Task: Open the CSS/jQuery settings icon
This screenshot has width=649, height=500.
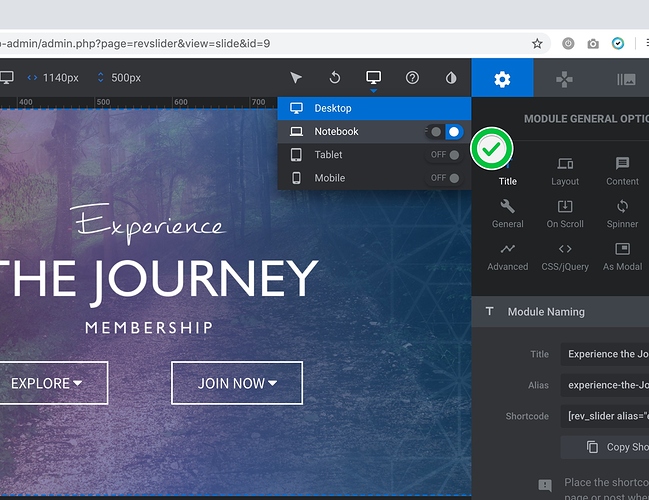Action: (x=565, y=256)
